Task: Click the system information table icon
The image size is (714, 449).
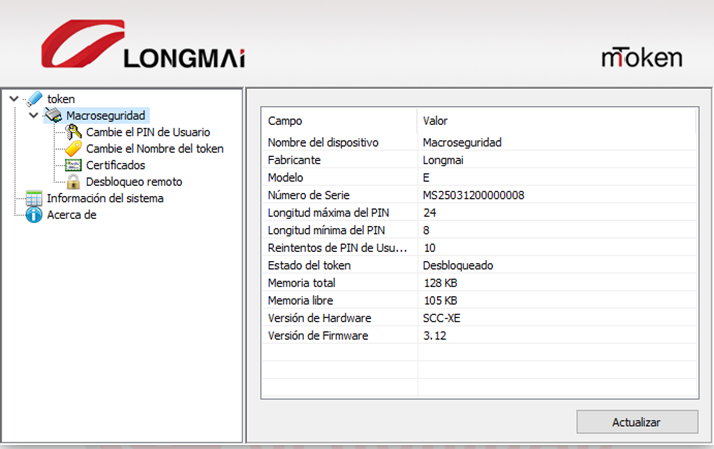Action: [34, 198]
